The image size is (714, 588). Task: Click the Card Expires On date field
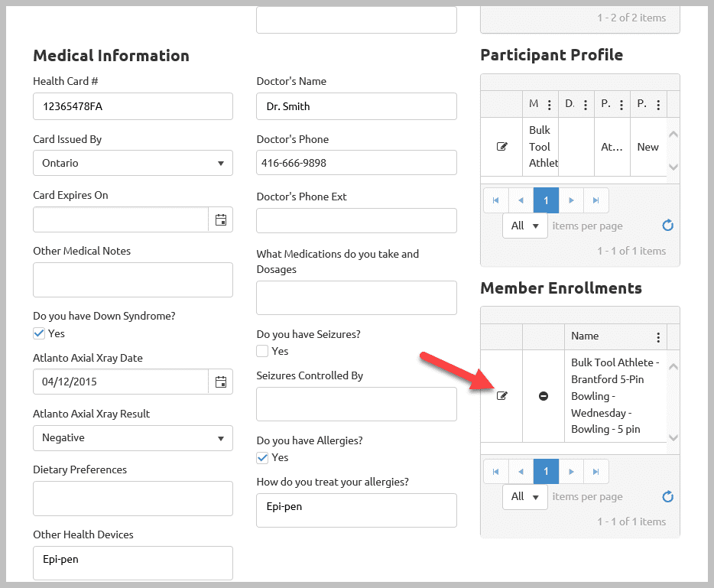click(121, 220)
